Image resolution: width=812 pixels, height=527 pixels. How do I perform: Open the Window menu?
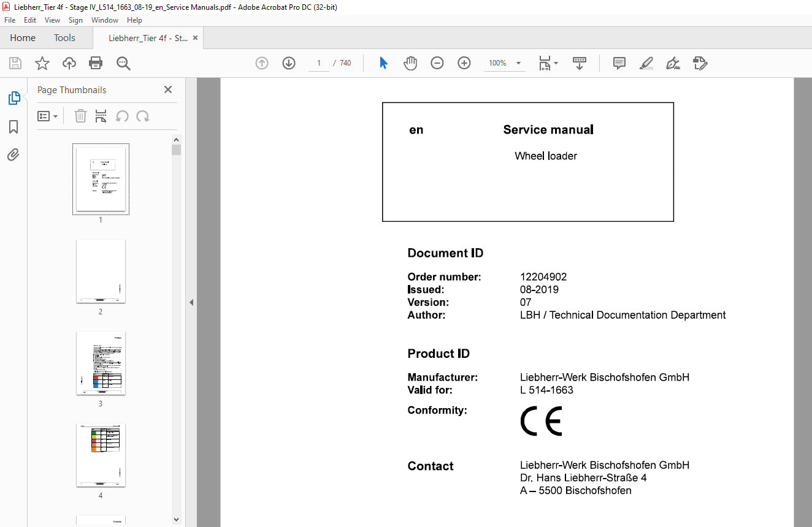105,20
